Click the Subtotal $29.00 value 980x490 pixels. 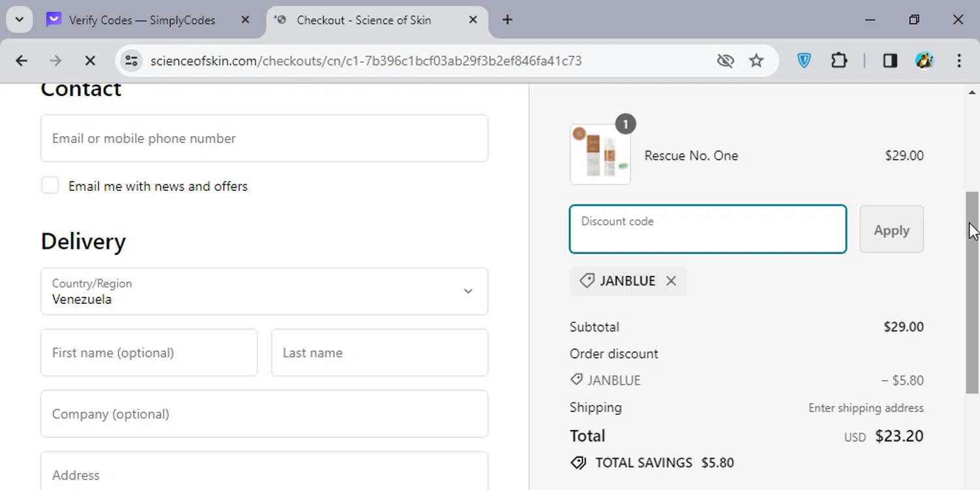(x=904, y=327)
